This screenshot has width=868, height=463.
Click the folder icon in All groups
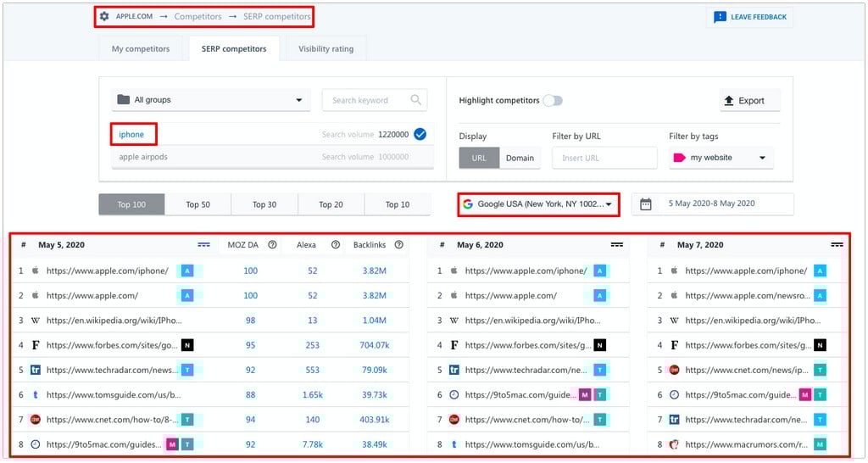pyautogui.click(x=124, y=100)
